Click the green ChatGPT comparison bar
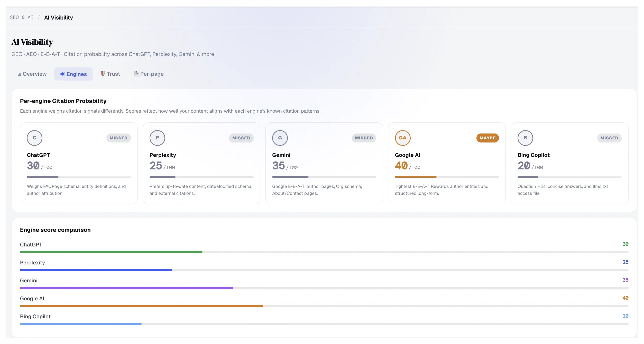 click(111, 252)
